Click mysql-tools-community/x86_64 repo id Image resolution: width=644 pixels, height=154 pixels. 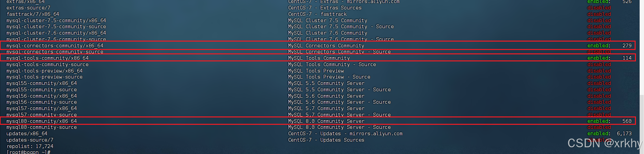(x=48, y=58)
